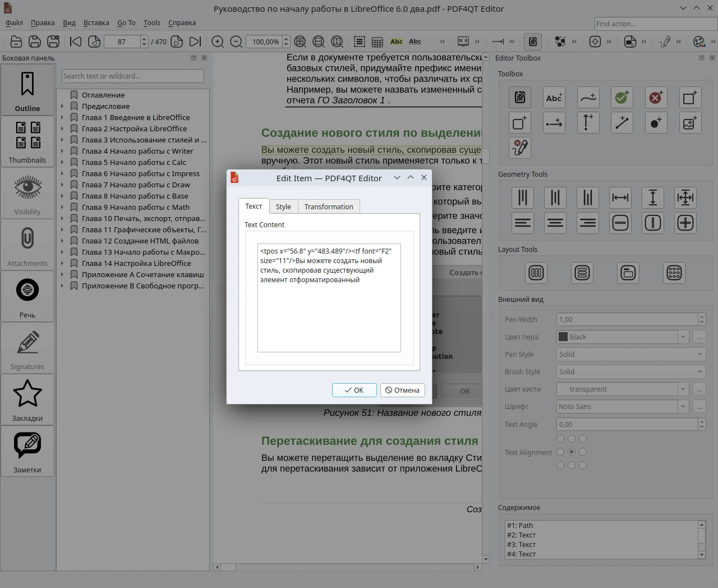Zoom in with the magnifier plus icon
This screenshot has width=718, height=588.
tap(218, 42)
